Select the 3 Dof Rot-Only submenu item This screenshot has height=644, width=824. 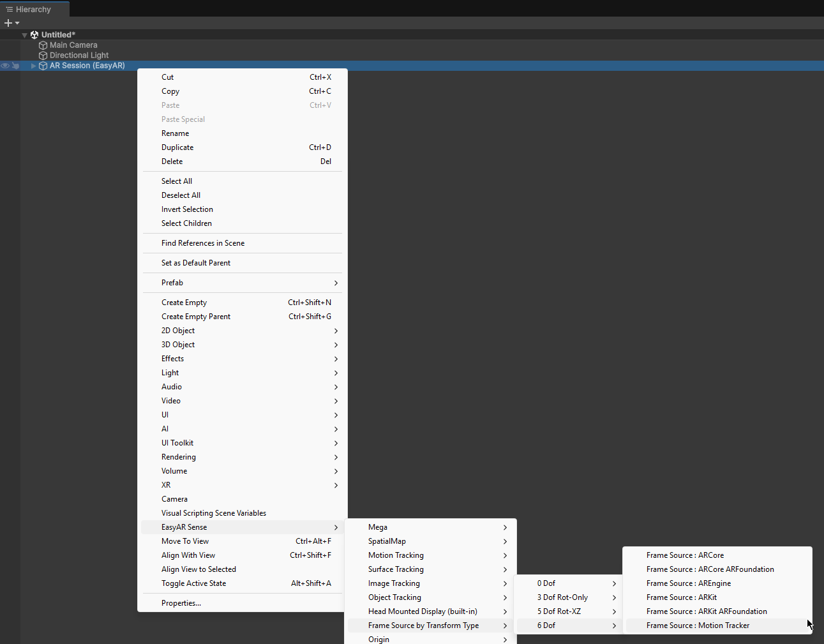[x=562, y=597]
